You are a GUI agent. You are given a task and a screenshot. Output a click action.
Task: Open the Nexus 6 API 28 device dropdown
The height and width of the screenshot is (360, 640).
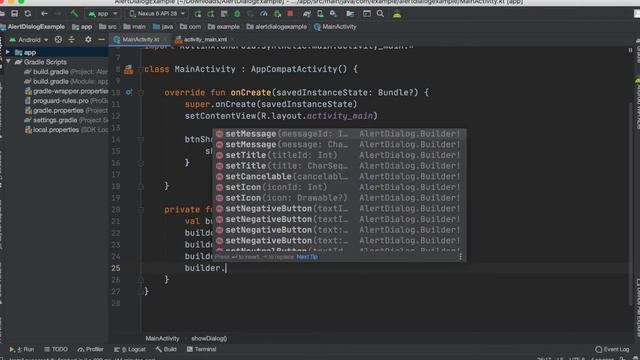[157, 13]
